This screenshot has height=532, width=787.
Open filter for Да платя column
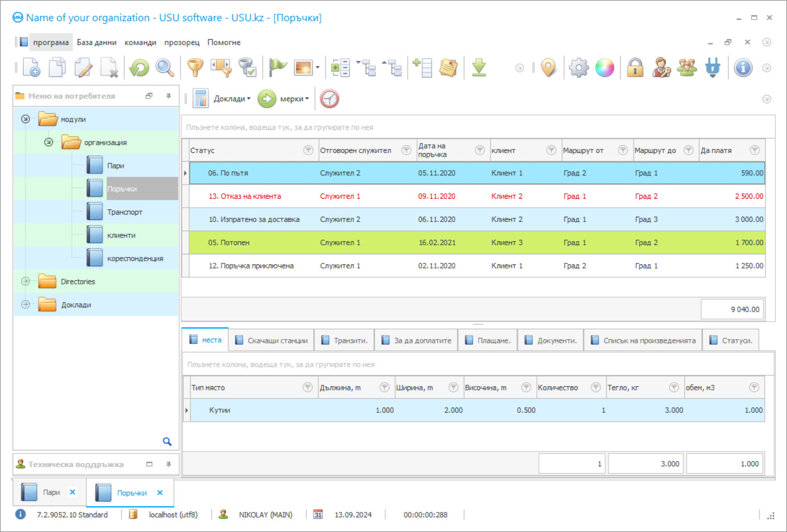coord(755,150)
